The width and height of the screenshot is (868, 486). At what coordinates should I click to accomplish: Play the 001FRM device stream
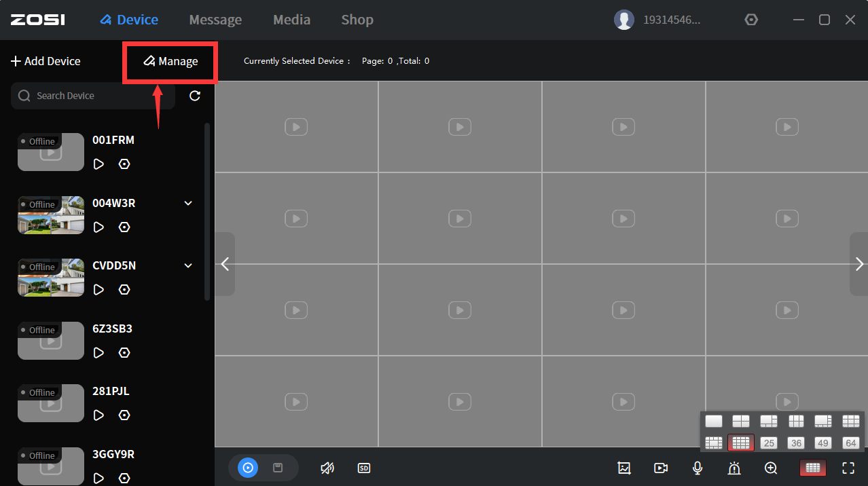tap(98, 164)
